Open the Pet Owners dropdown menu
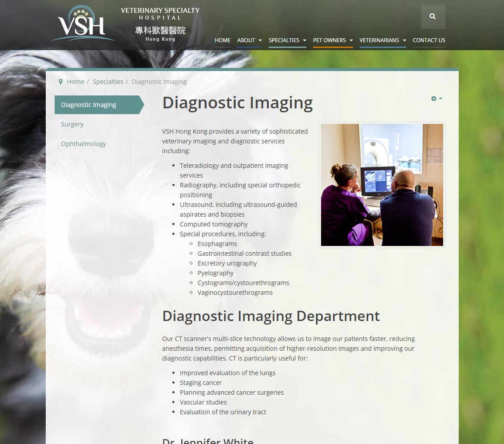Viewport: 504px width, 444px height. point(333,40)
